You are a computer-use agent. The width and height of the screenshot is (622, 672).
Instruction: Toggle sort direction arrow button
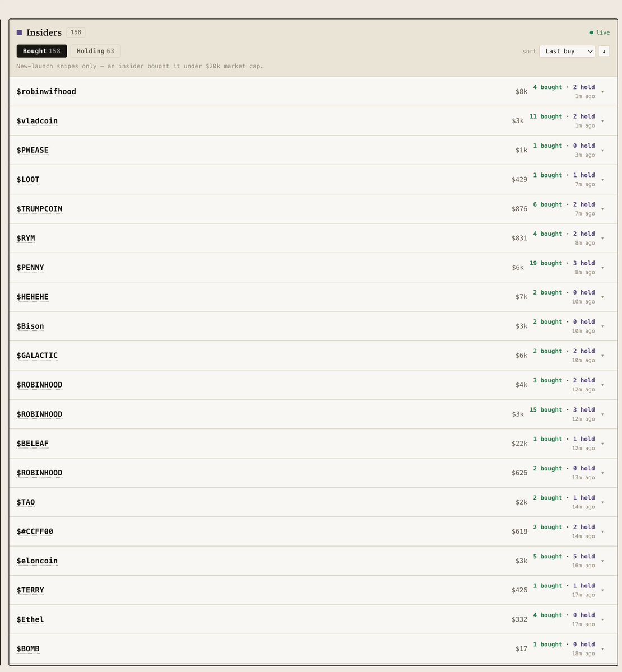tap(604, 51)
